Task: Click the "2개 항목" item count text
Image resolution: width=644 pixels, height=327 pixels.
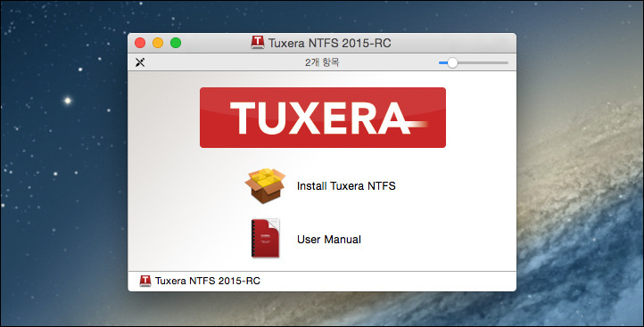Action: 322,62
